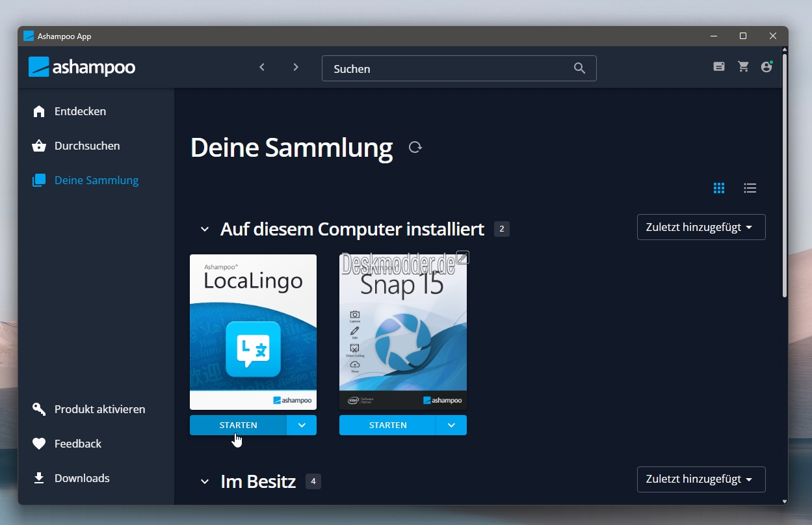
Task: Open Produkt aktivieren
Action: click(89, 409)
